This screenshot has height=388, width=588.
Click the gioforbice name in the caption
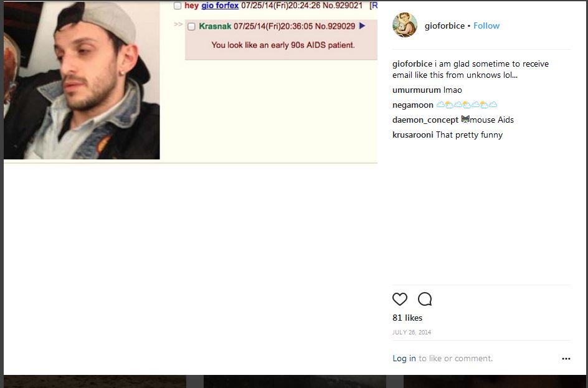pyautogui.click(x=412, y=64)
